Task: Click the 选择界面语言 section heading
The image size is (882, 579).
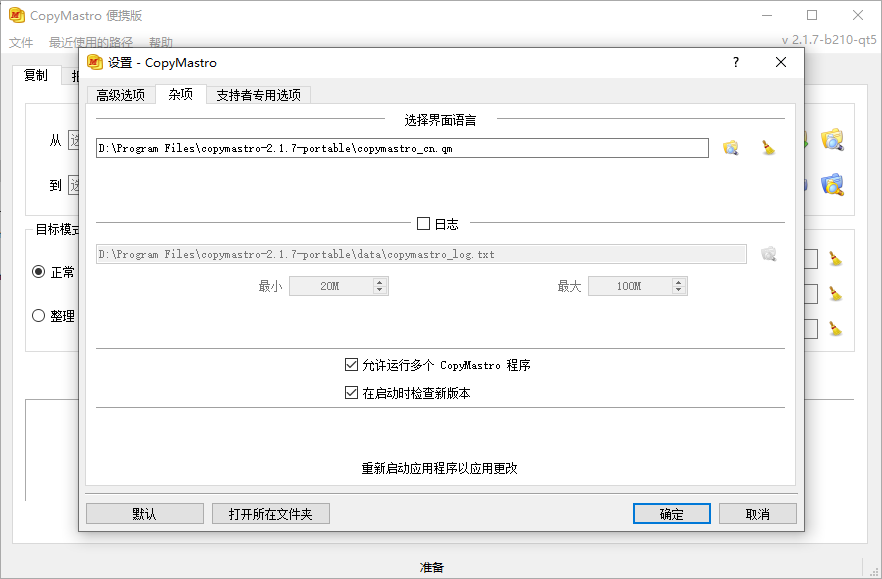Action: tap(440, 120)
